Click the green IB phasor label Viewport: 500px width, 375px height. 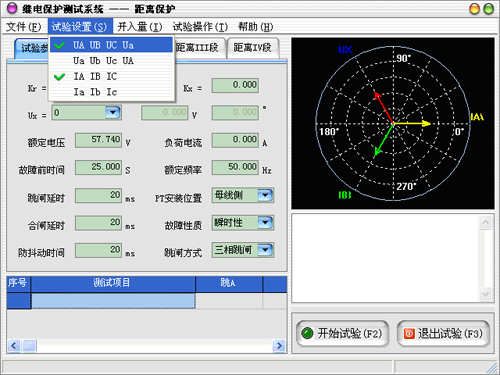(x=345, y=195)
